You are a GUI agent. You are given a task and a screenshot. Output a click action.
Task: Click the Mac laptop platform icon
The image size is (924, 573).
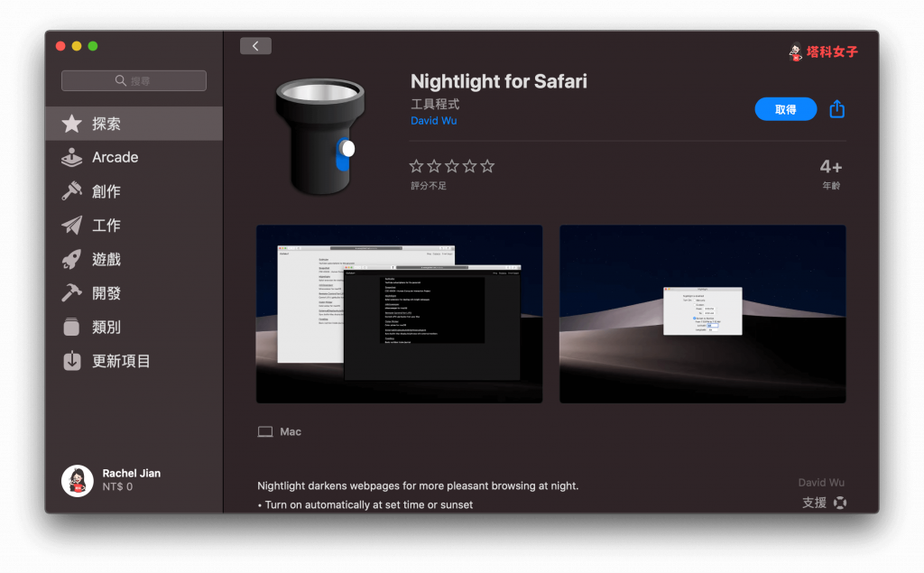[265, 432]
